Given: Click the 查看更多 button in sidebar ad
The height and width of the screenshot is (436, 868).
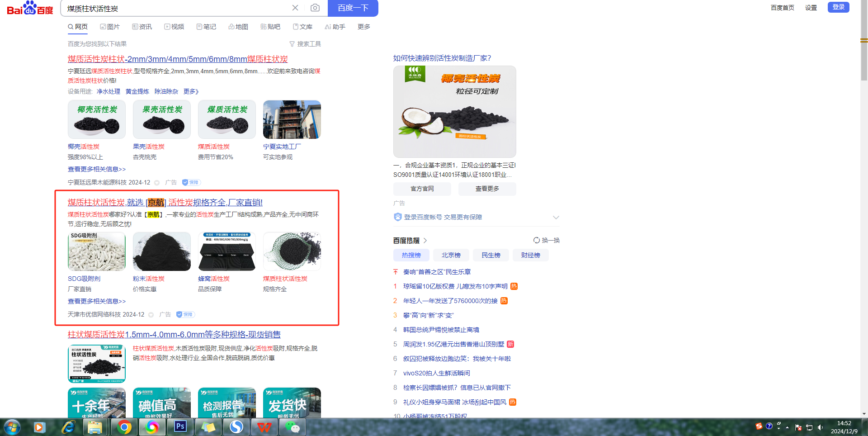Looking at the screenshot, I should click(487, 189).
